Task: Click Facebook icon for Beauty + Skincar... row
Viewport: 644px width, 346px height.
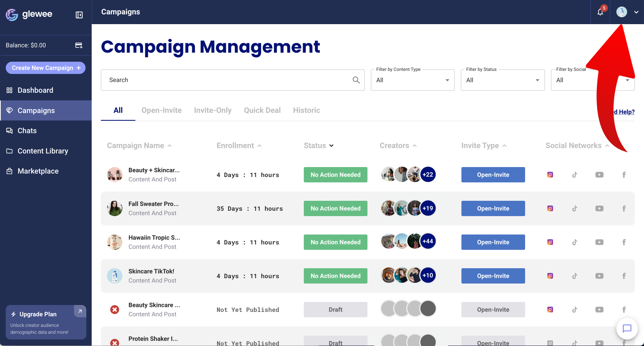Action: [x=624, y=175]
